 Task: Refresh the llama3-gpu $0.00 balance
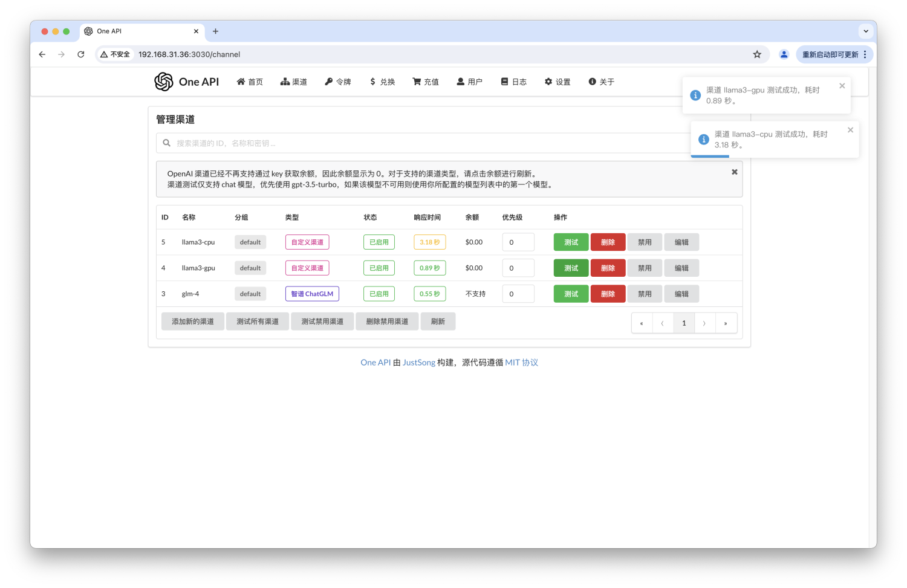(474, 268)
